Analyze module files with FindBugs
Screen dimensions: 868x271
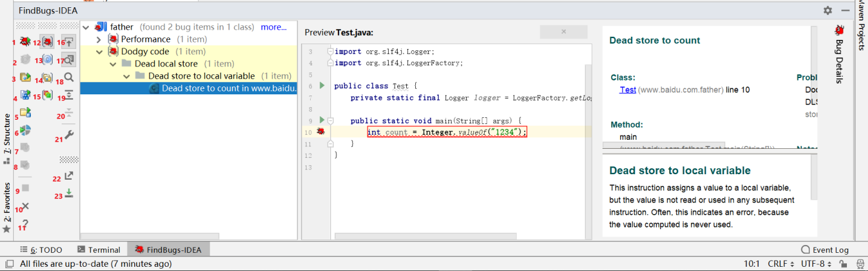25,94
